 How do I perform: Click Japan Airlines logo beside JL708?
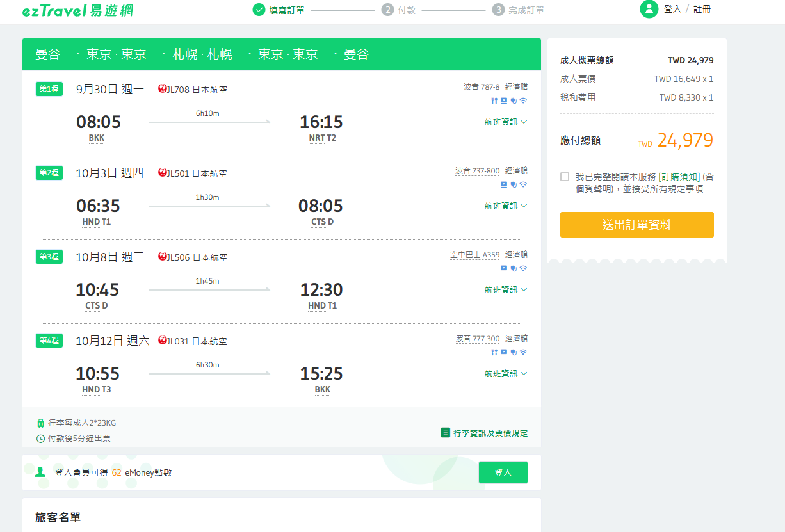tap(162, 89)
